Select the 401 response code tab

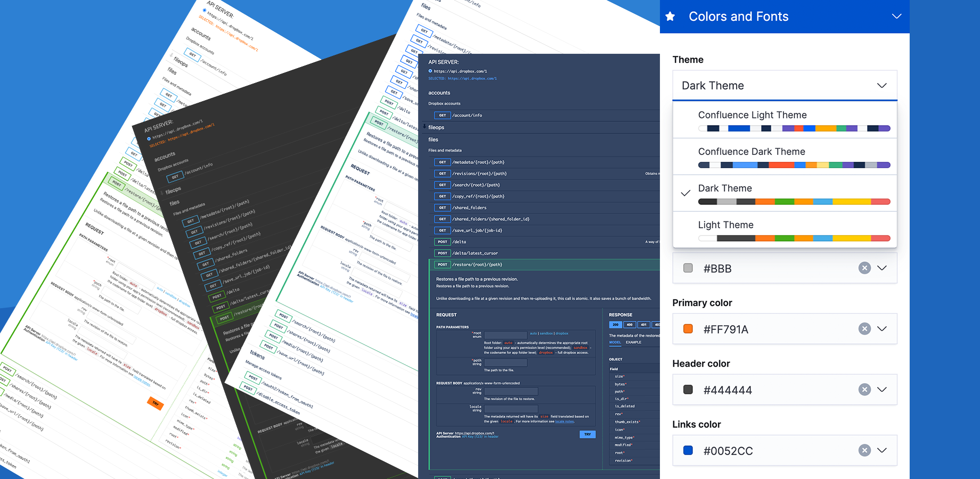(644, 325)
